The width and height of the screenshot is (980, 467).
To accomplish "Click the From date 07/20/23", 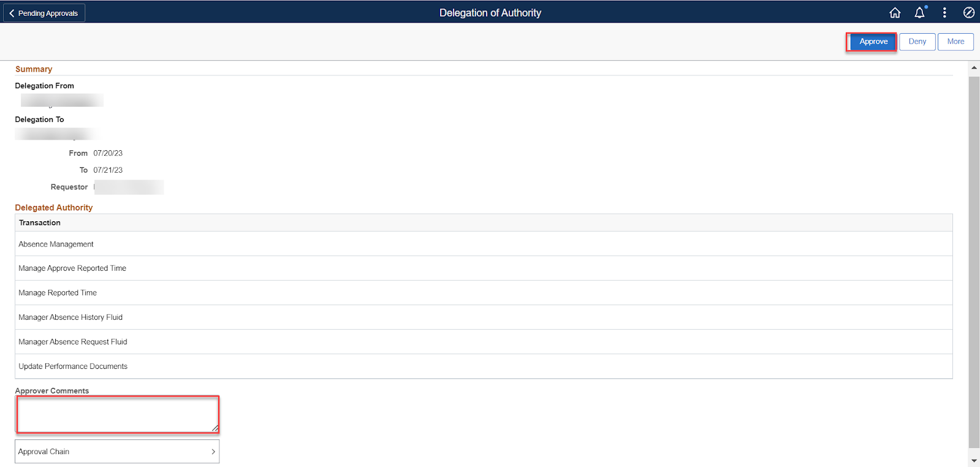I will coord(108,153).
